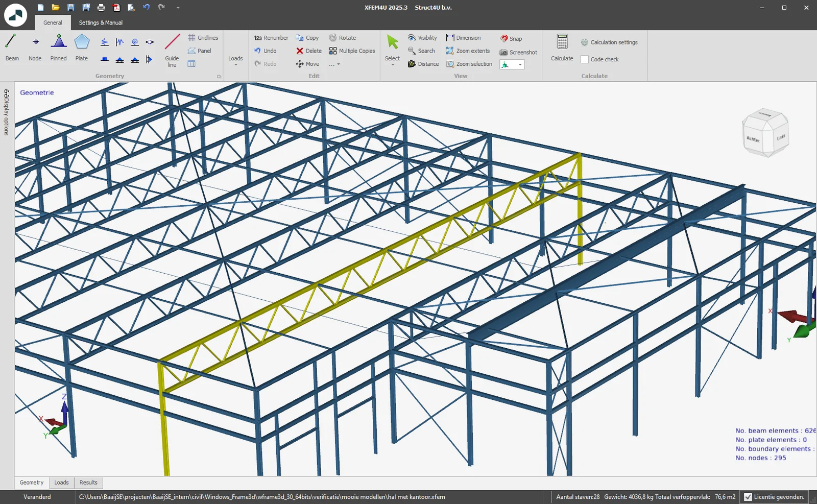Print using the printer icon
Viewport: 817px width, 504px height.
click(x=101, y=8)
